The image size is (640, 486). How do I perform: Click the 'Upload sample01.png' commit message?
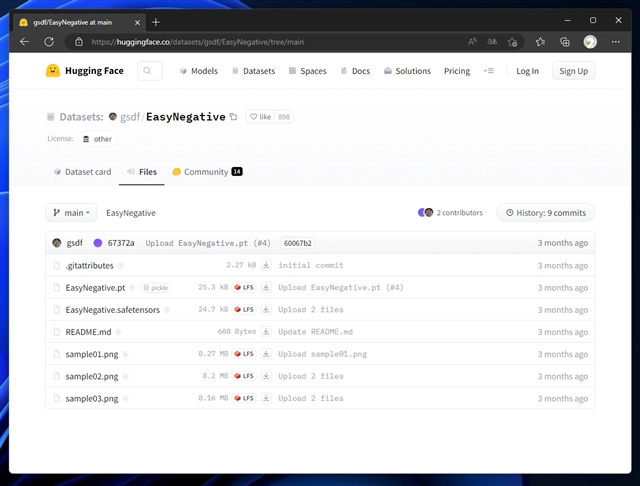coord(322,354)
